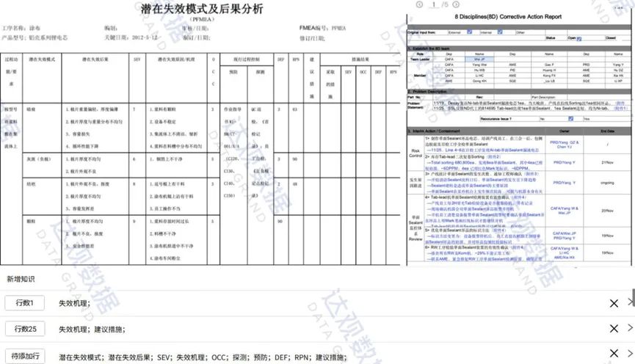Remove the 行数25 knowledge row with X
Screen dimensions: 635x364
click(x=614, y=328)
